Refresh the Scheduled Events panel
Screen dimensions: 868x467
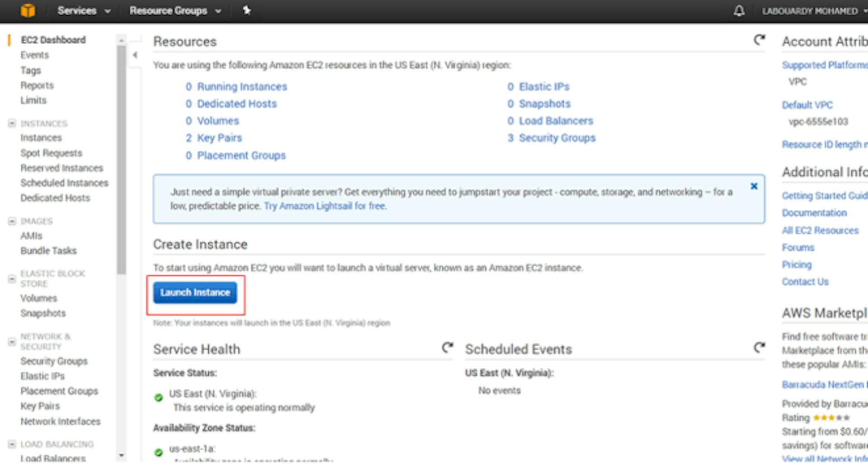coord(759,347)
